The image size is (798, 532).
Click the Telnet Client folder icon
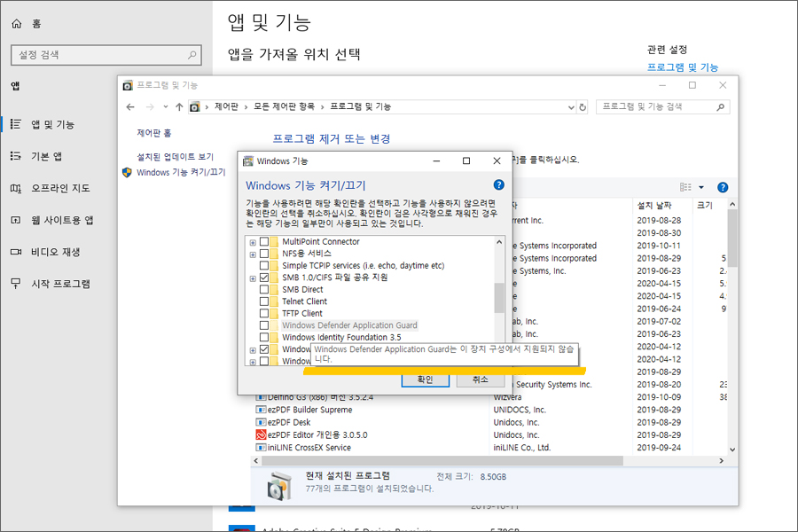point(275,301)
